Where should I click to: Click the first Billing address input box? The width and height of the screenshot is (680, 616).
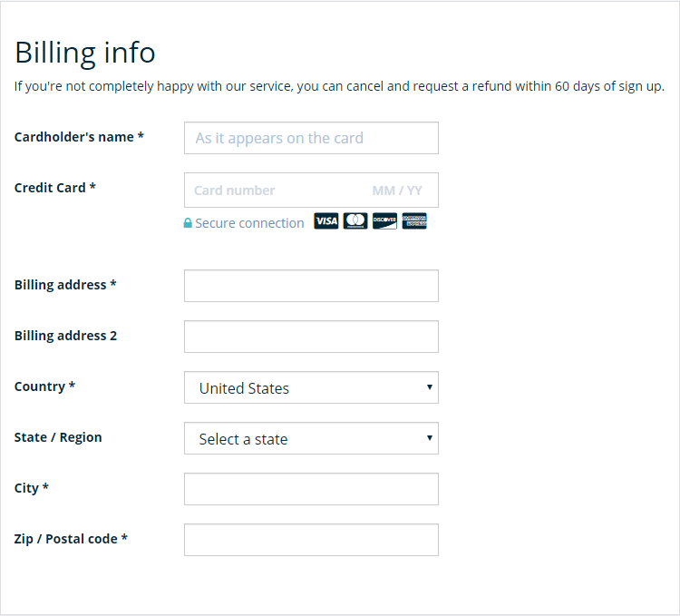click(x=311, y=286)
